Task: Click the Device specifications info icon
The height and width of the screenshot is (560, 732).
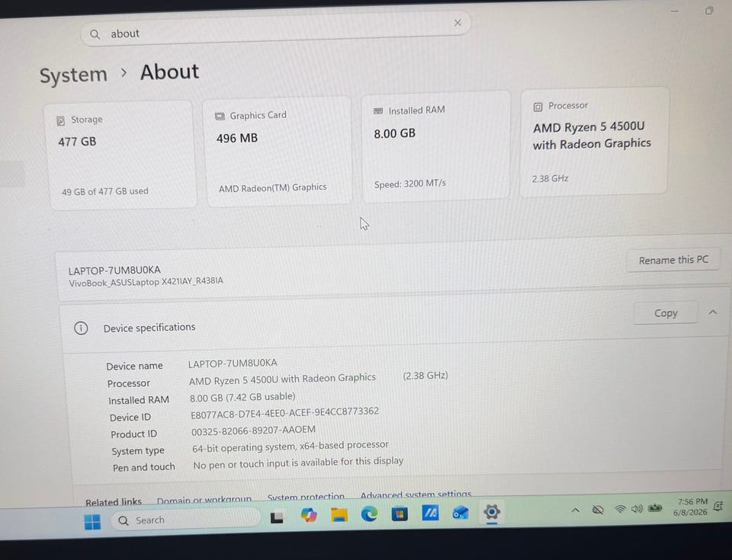Action: click(x=81, y=328)
